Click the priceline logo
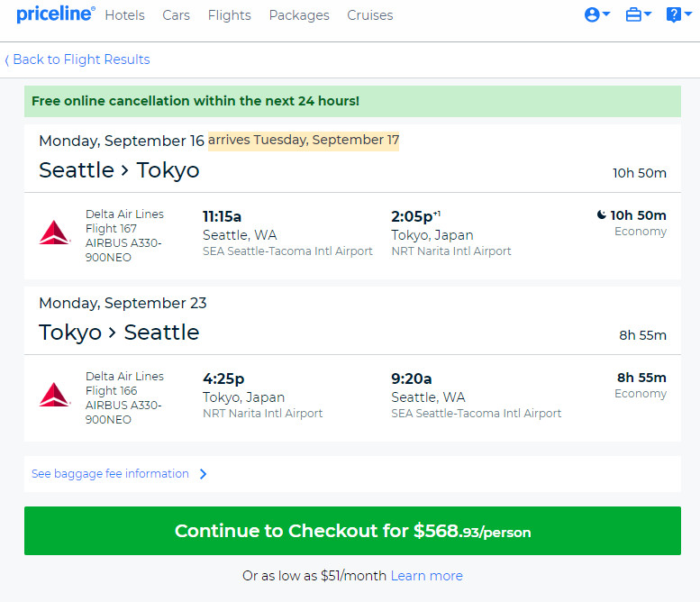700x602 pixels. [55, 14]
